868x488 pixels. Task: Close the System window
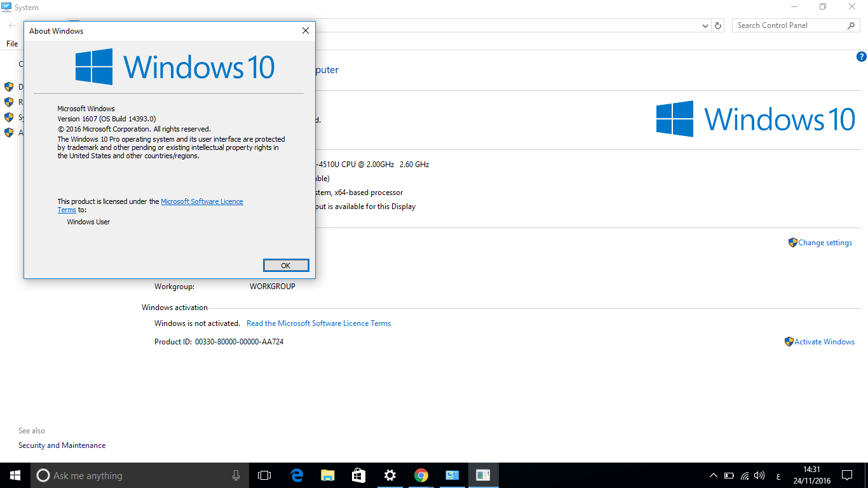(852, 7)
